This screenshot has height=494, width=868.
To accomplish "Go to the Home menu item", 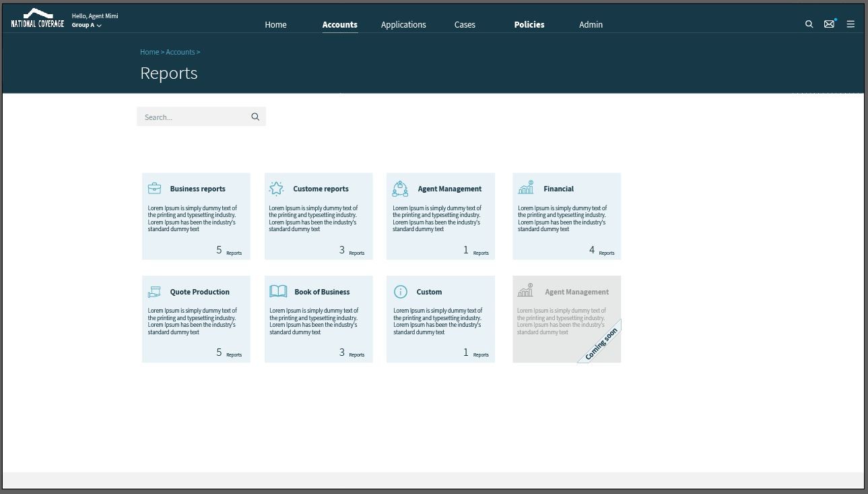I will (x=275, y=24).
